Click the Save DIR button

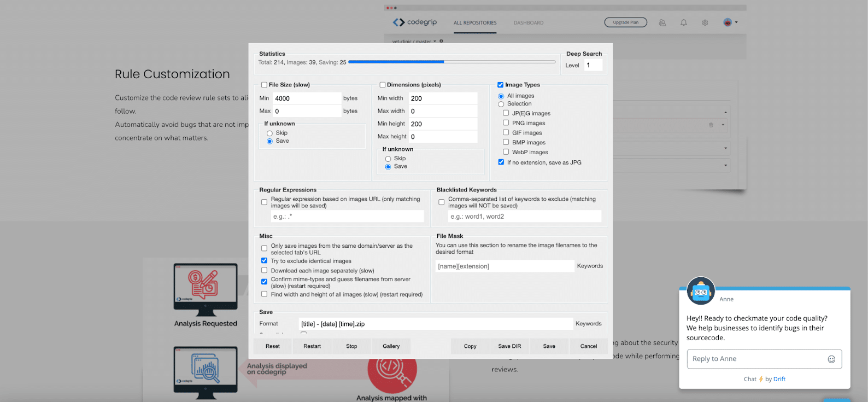[x=509, y=346]
